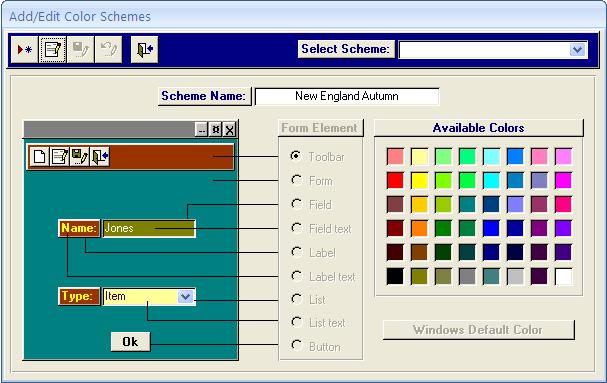Pick the light silver gray swatch
Screen dimensions: 607x383
point(515,277)
